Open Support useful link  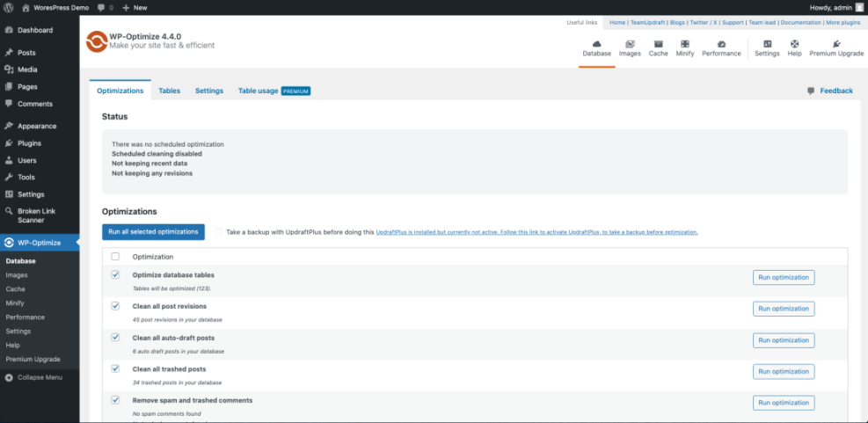click(x=733, y=23)
